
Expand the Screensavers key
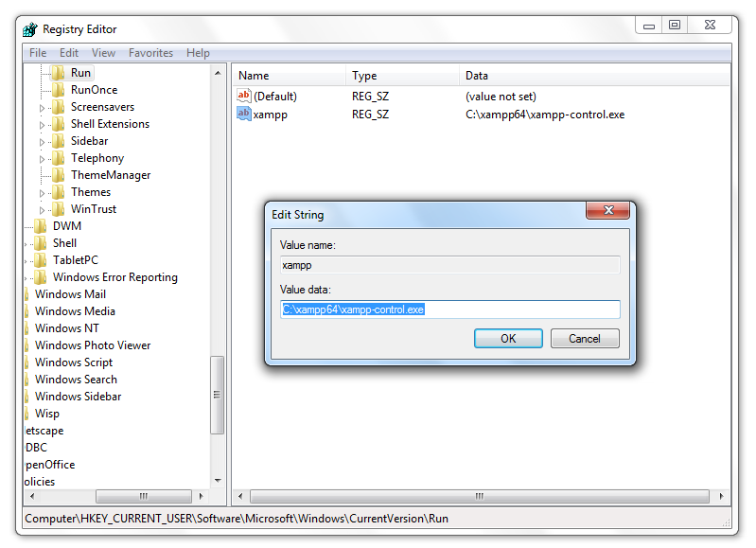(x=42, y=108)
